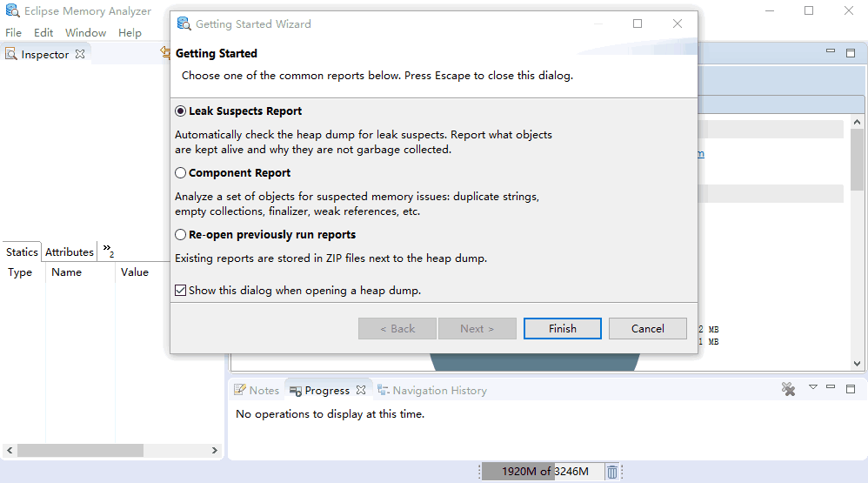The height and width of the screenshot is (483, 868).
Task: Close the Progress view tab
Action: (x=361, y=390)
